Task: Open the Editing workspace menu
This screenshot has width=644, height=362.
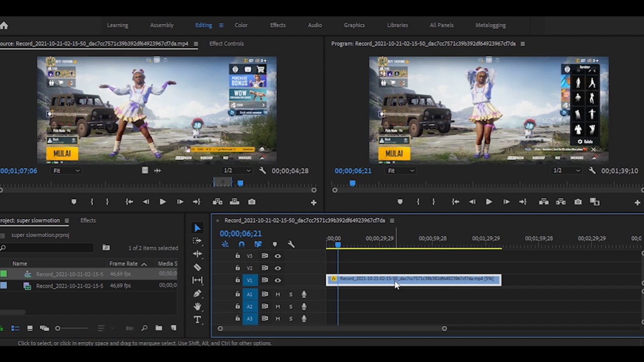Action: pos(221,25)
